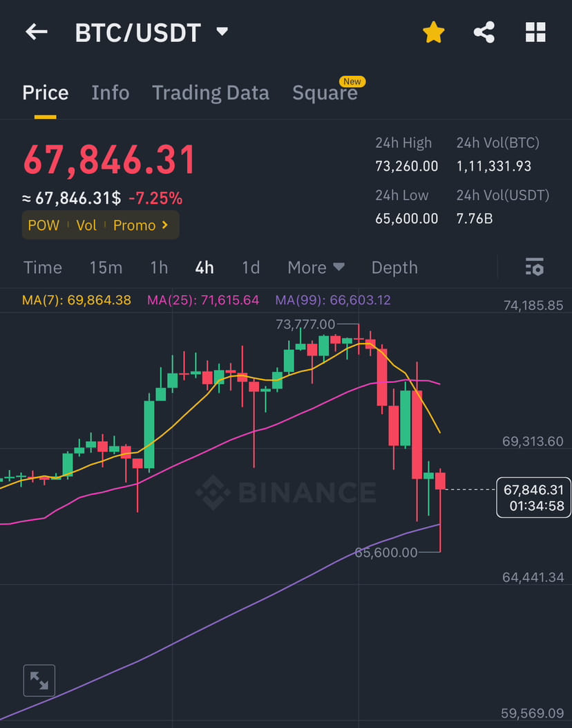Open Depth view of the order book
572x728 pixels.
pyautogui.click(x=394, y=267)
